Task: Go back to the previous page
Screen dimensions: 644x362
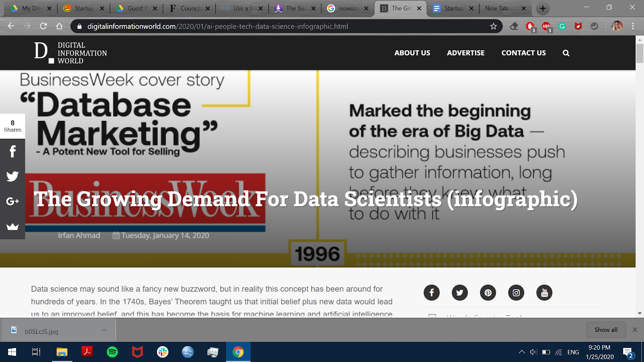Action: pyautogui.click(x=11, y=26)
